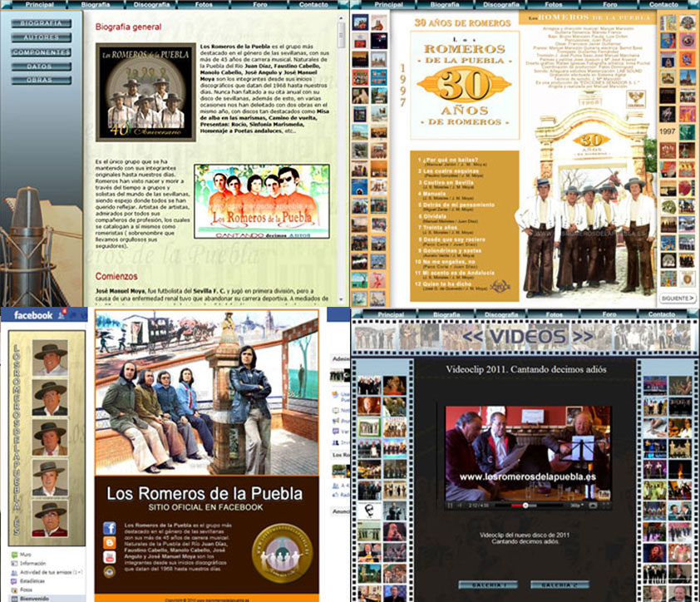This screenshot has height=602, width=700.
Task: Open Estadísticas in Facebook page menu
Action: 27,581
